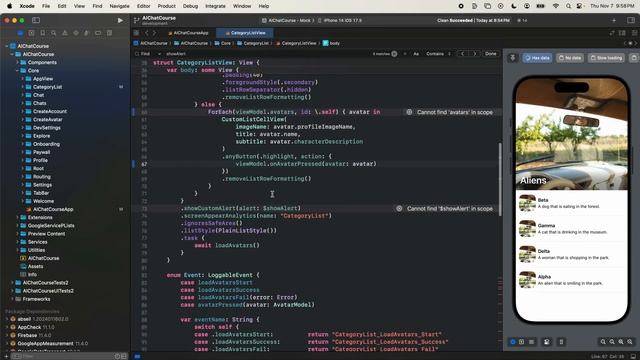Open canvas Device Settings
640x360 pixels.
click(547, 342)
